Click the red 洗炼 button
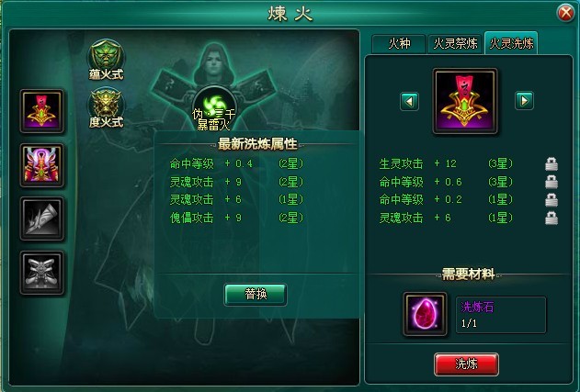 (x=466, y=364)
